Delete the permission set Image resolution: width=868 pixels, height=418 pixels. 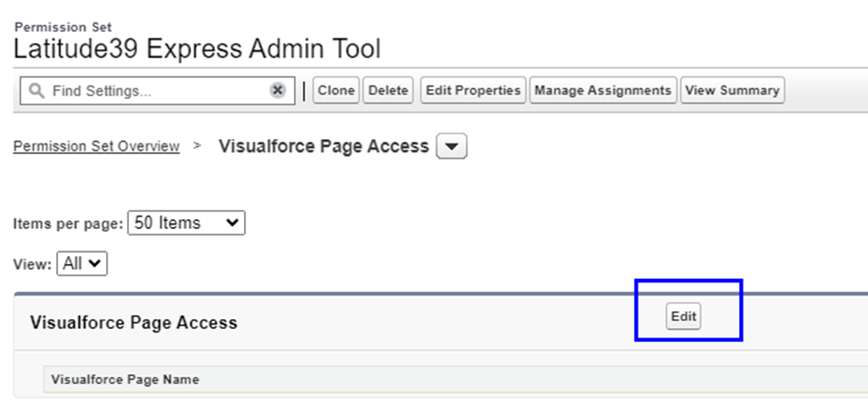click(x=388, y=90)
